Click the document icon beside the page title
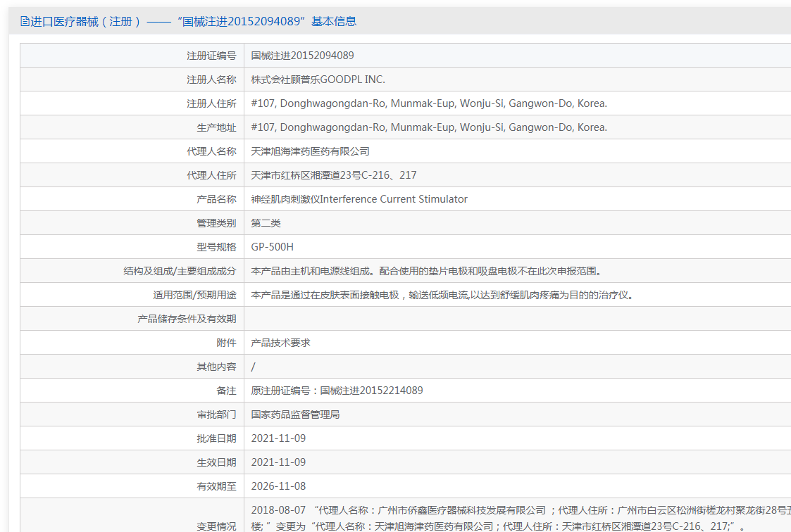 pyautogui.click(x=25, y=21)
